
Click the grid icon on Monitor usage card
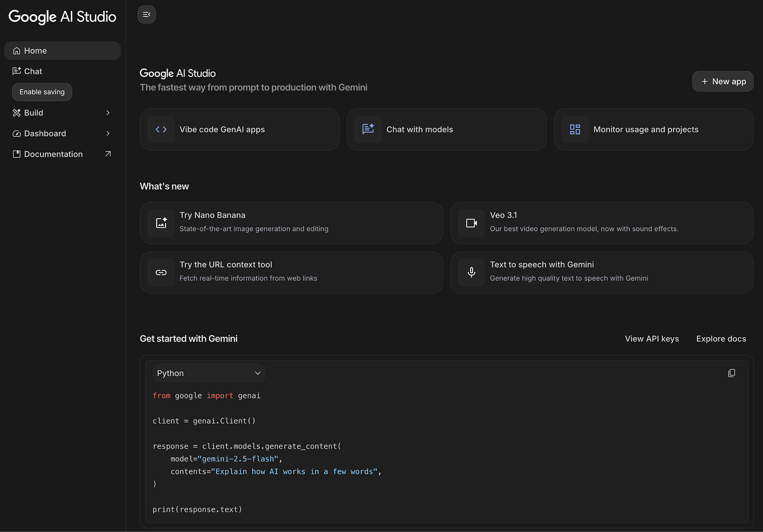point(575,129)
